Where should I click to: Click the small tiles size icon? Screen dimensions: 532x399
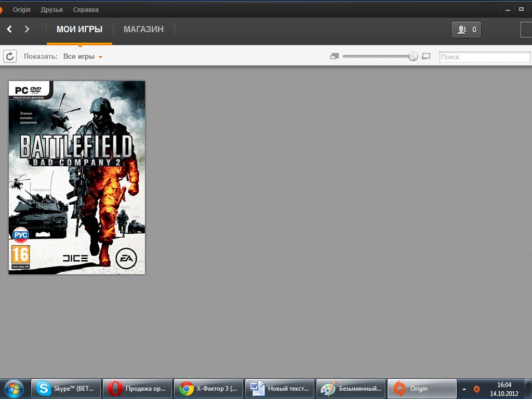click(x=334, y=56)
